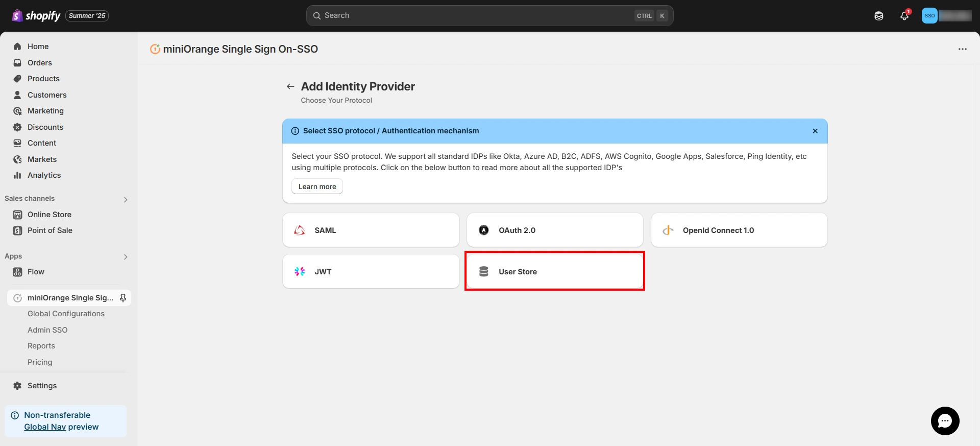Image resolution: width=980 pixels, height=446 pixels.
Task: Click the OAuth 2.0 logo
Action: click(x=484, y=230)
